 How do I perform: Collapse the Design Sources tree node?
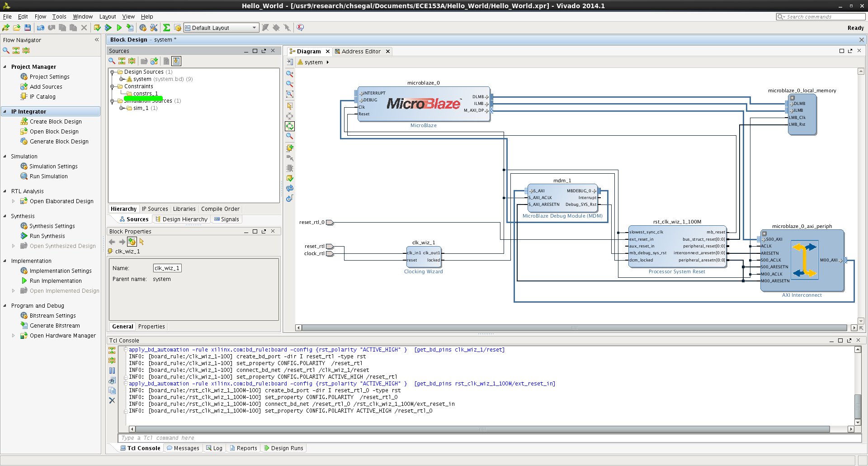(112, 72)
